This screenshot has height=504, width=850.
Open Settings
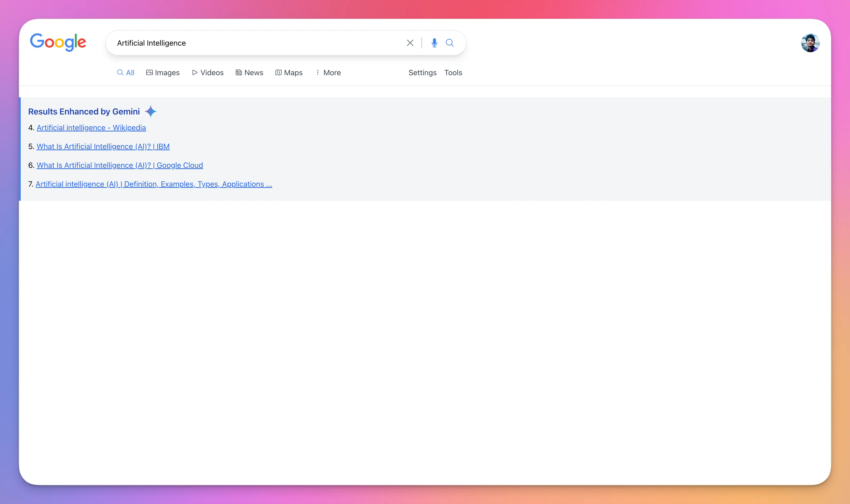pos(422,73)
